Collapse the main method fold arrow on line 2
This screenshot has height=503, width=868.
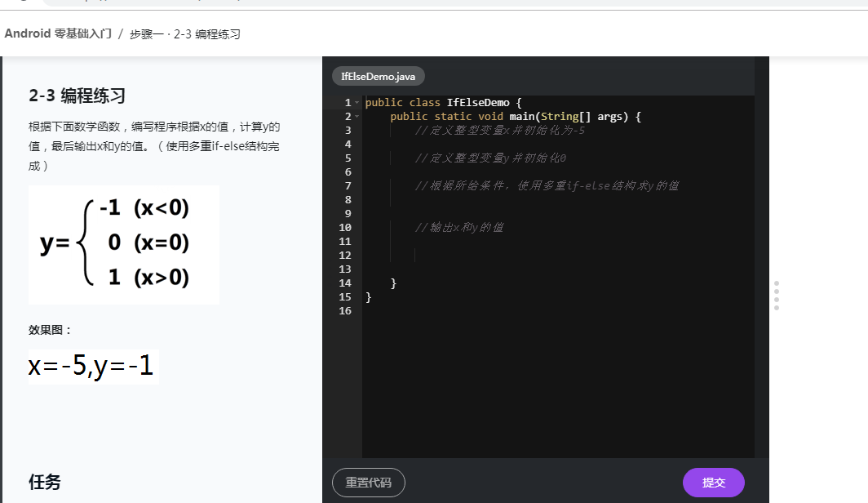357,116
